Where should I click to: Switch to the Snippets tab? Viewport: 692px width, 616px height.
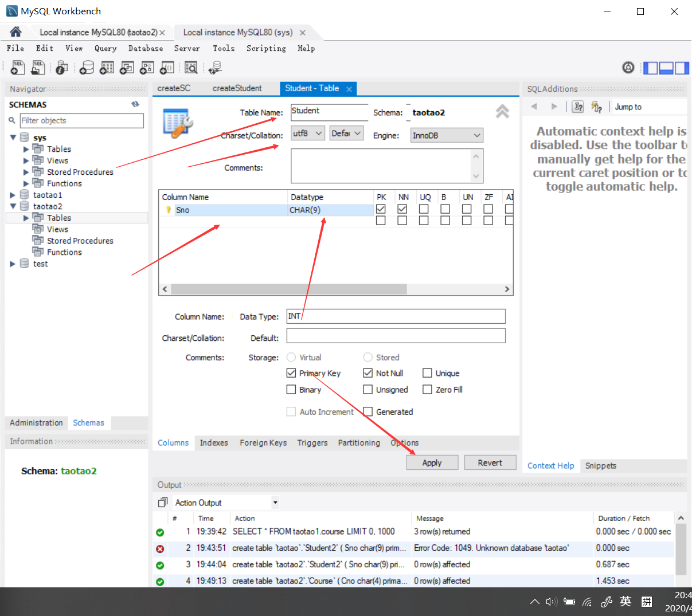601,465
